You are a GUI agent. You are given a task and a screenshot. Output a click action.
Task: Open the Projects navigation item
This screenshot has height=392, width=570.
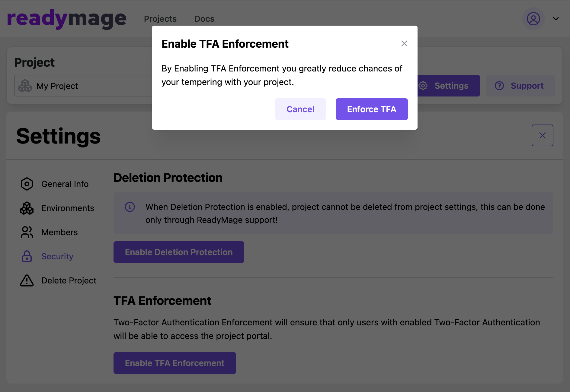click(160, 19)
